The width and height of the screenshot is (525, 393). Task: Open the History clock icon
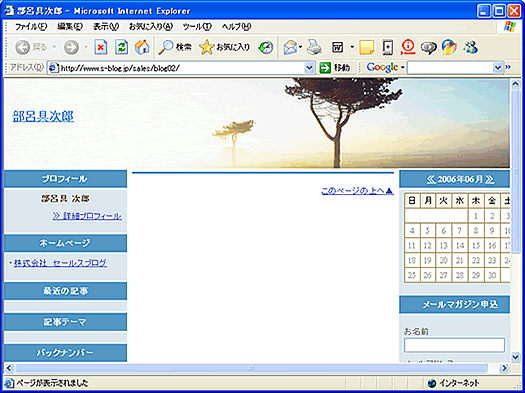pos(266,47)
